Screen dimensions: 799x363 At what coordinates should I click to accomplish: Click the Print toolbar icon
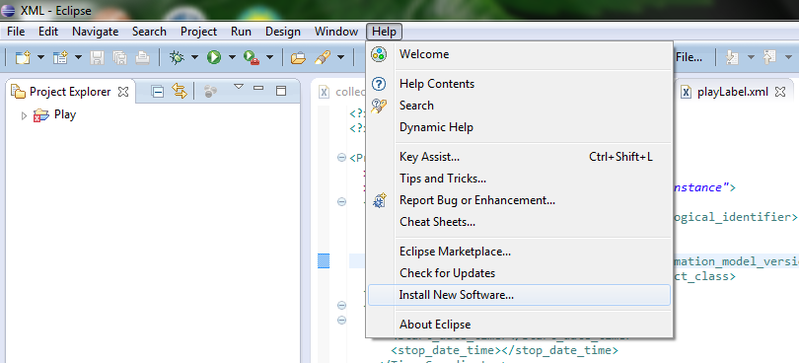click(142, 58)
